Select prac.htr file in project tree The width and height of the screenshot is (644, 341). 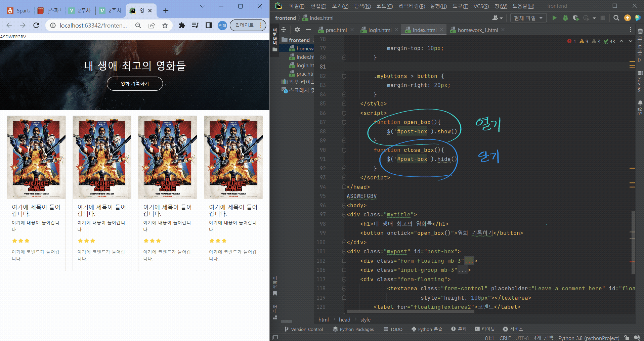tap(302, 74)
